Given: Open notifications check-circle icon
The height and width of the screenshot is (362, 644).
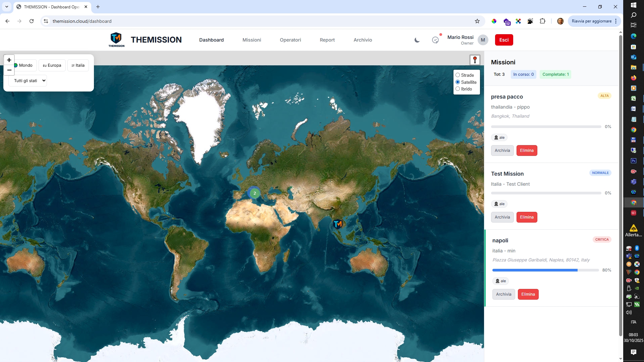Looking at the screenshot, I should click(x=435, y=40).
